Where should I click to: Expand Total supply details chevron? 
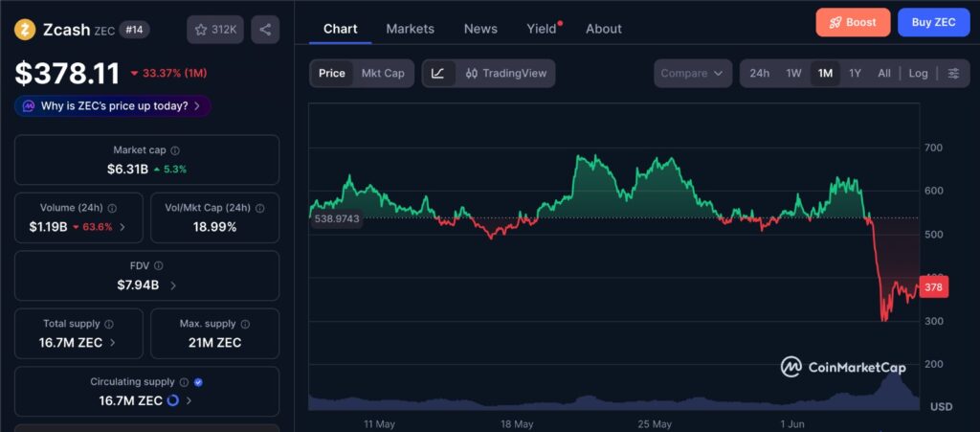113,343
